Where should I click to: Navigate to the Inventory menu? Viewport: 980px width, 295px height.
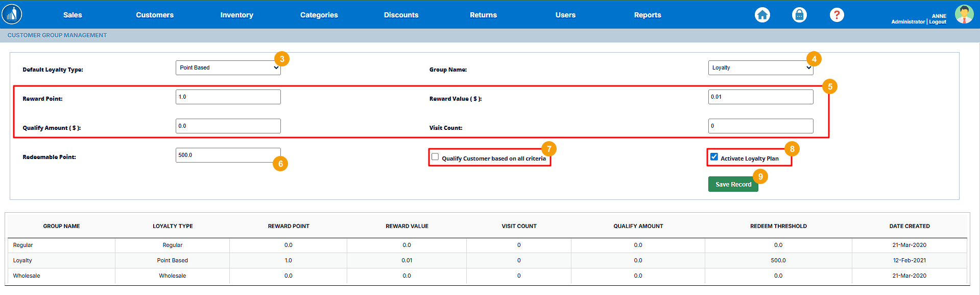point(236,15)
